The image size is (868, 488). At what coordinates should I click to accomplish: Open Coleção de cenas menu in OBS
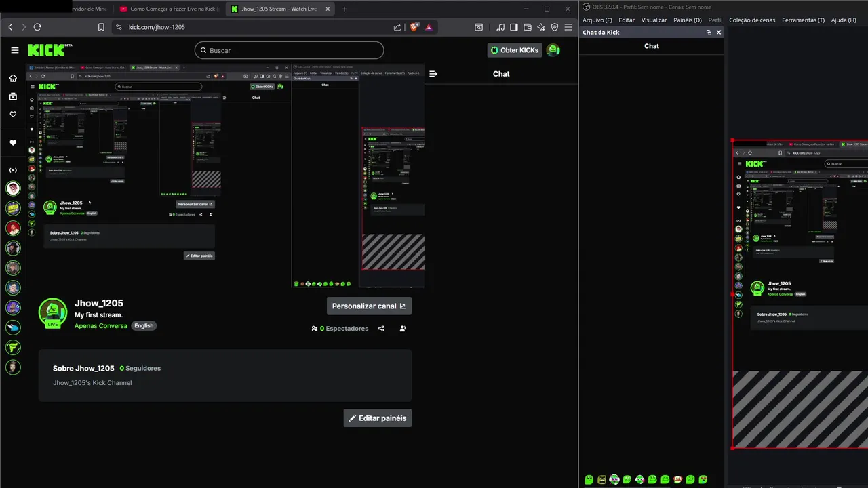click(x=752, y=20)
